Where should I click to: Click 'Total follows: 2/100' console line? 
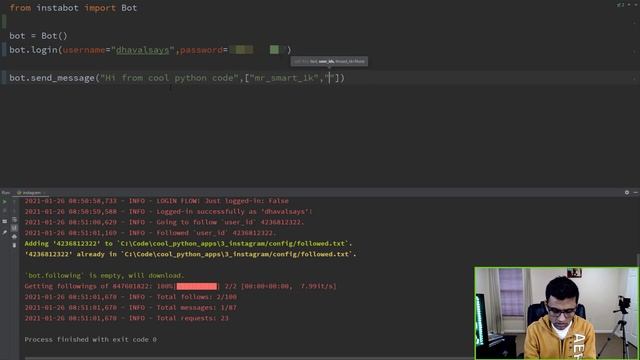131,297
